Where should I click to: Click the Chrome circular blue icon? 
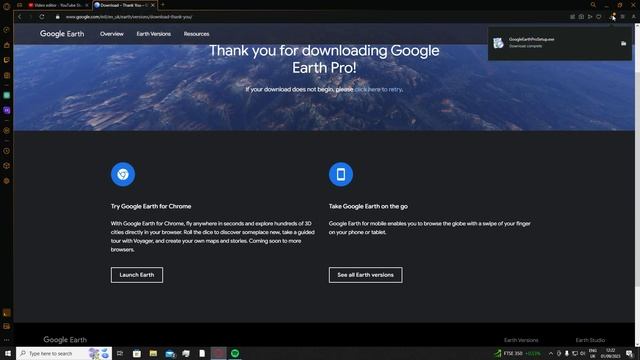tap(123, 174)
